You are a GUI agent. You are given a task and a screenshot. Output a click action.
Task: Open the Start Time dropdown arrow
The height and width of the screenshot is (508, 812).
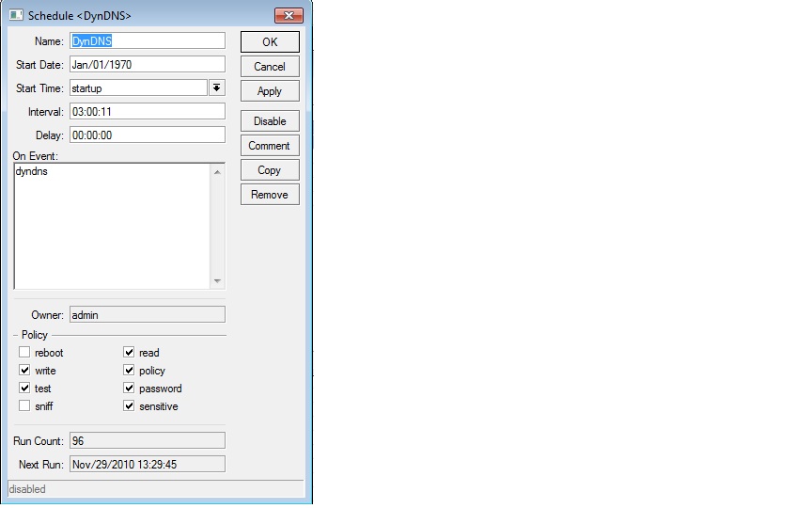[x=217, y=87]
